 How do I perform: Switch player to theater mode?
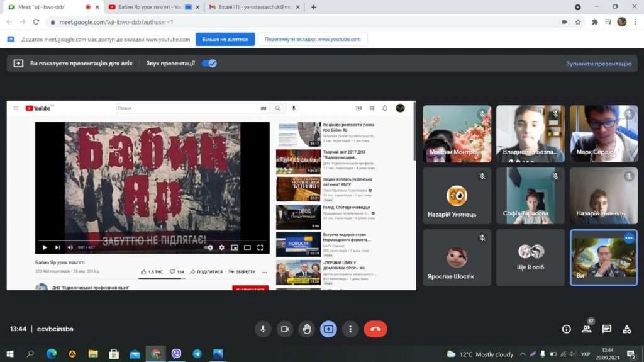pyautogui.click(x=247, y=247)
